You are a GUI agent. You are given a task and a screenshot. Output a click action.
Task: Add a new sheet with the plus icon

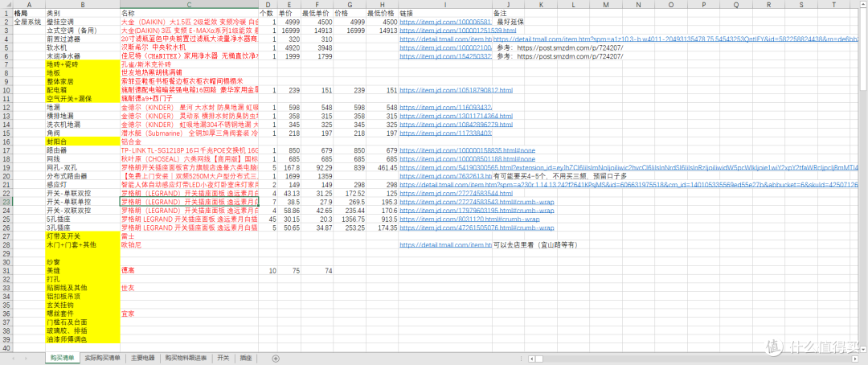click(x=276, y=359)
